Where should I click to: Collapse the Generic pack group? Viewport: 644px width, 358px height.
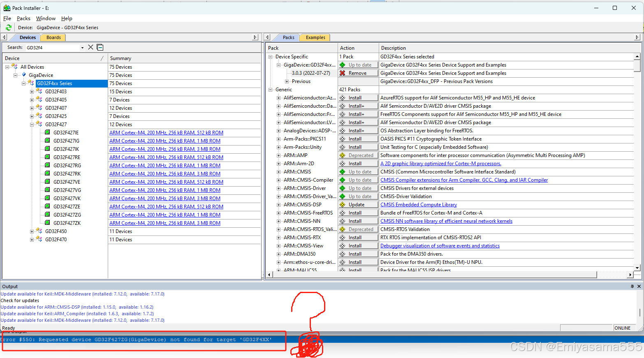(x=270, y=90)
